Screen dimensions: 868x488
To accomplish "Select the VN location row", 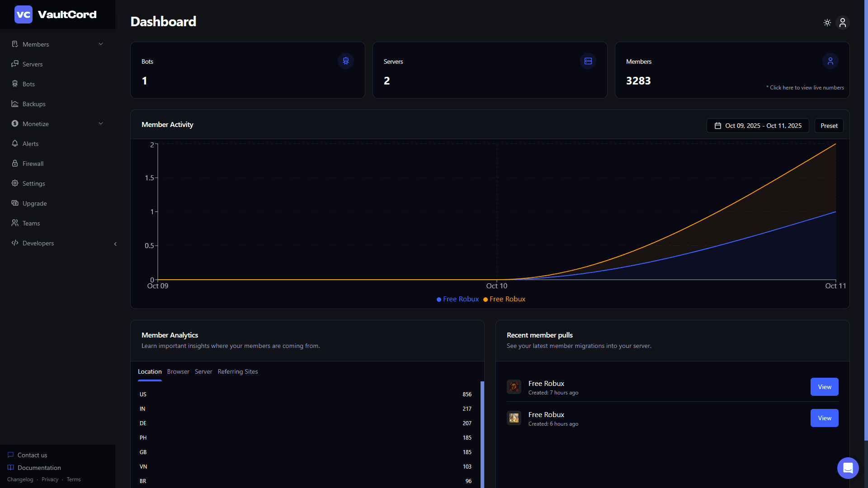I will pyautogui.click(x=306, y=467).
